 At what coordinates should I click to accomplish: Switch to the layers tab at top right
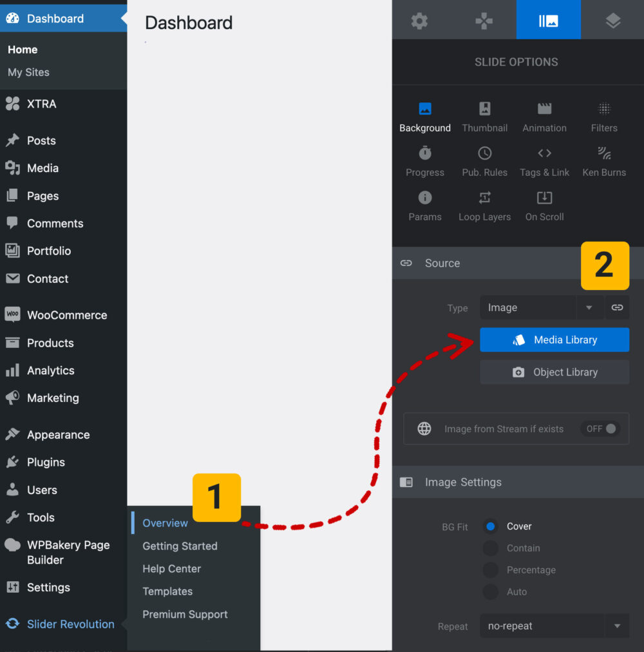click(612, 20)
